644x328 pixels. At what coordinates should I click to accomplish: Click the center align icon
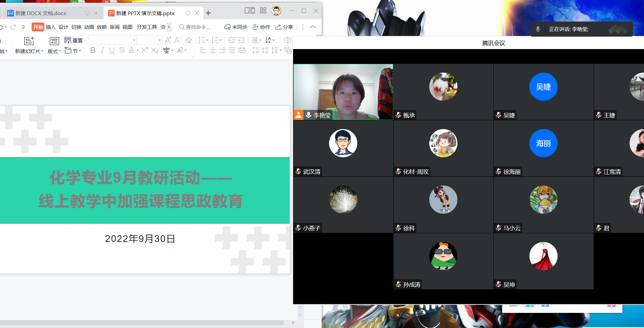(x=213, y=50)
